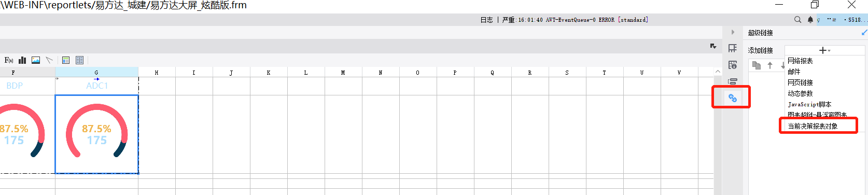Insert an image via the picture icon

click(36, 60)
